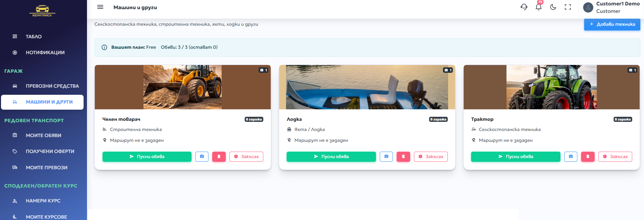Toggle fullscreen mode icon
This screenshot has width=644, height=220.
pos(568,7)
